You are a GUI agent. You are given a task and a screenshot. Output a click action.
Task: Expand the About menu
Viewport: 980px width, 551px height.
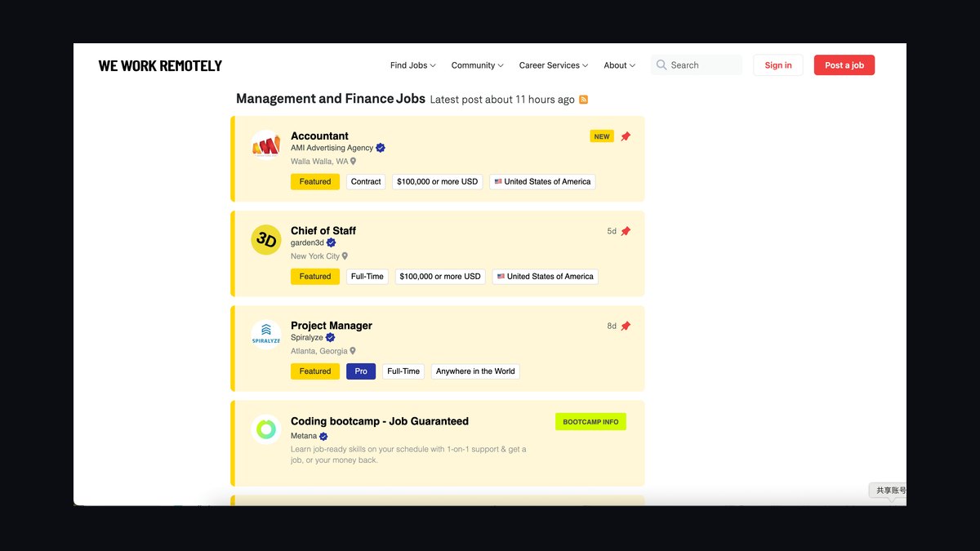619,65
